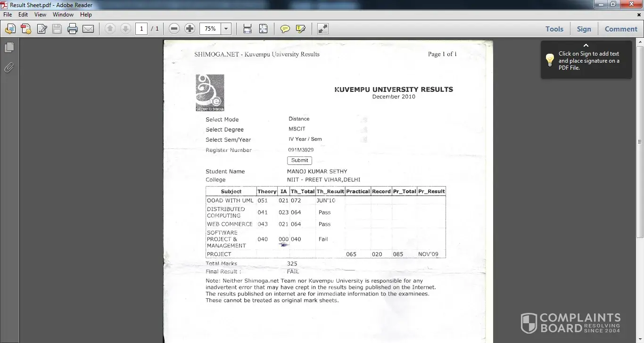Click the lightbulb icon in the Sign tip
The height and width of the screenshot is (343, 644).
[x=550, y=60]
